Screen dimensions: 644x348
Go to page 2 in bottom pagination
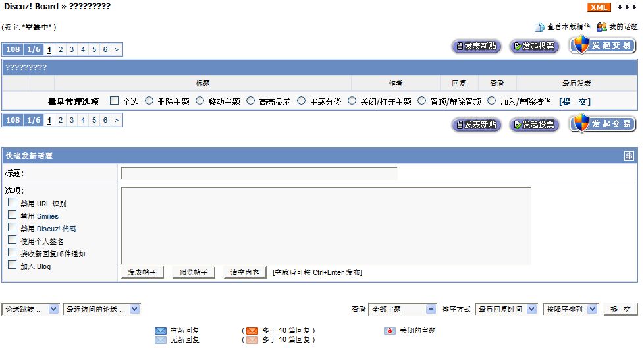click(x=61, y=120)
